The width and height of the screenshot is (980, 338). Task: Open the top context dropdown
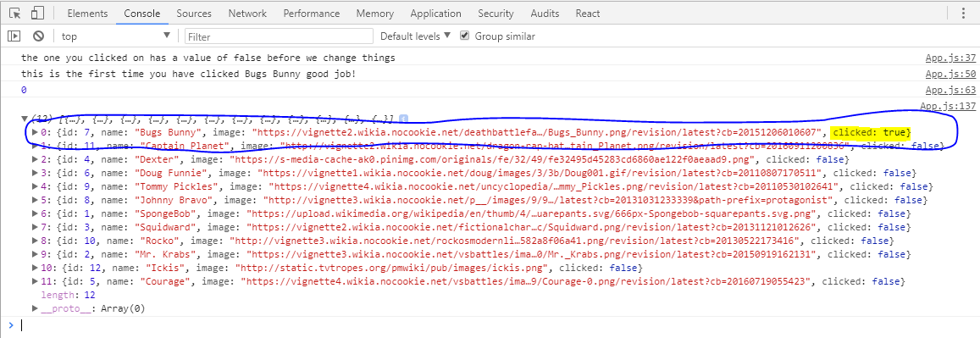coord(116,36)
